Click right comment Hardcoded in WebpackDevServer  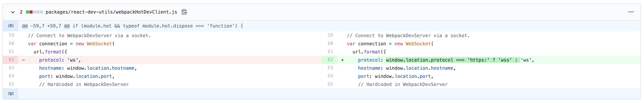403,84
